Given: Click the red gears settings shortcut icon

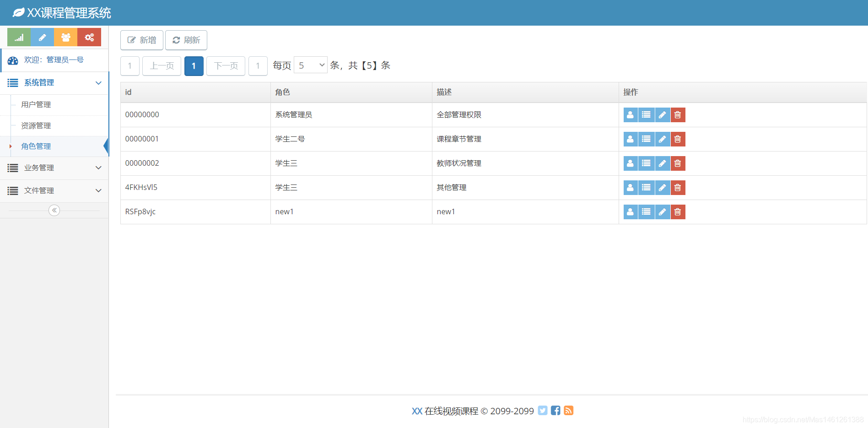Looking at the screenshot, I should (x=89, y=37).
